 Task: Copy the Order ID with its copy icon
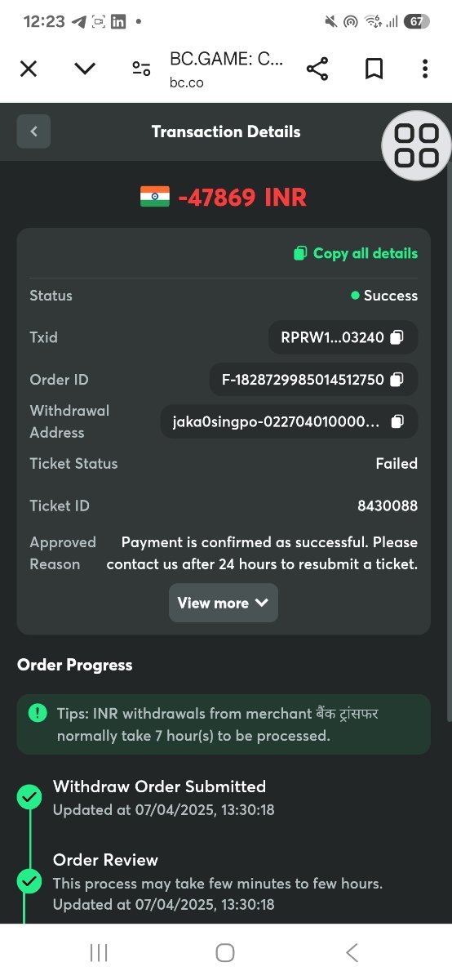pos(397,380)
